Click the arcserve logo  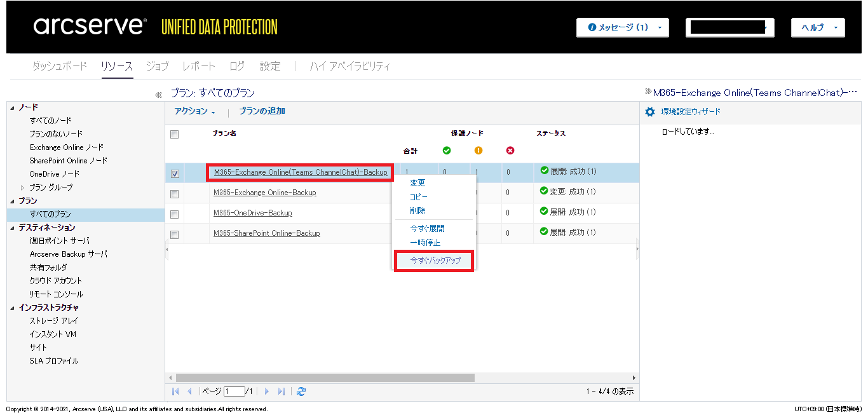point(90,26)
